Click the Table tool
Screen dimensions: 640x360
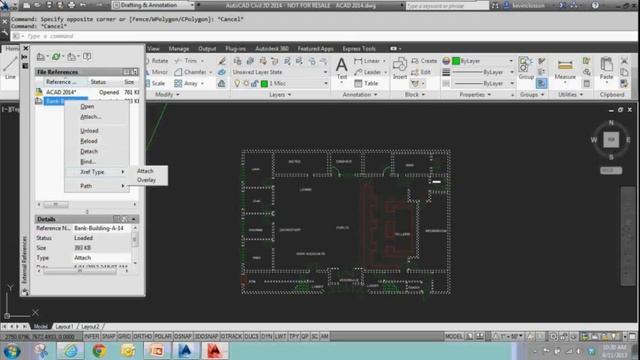point(366,83)
